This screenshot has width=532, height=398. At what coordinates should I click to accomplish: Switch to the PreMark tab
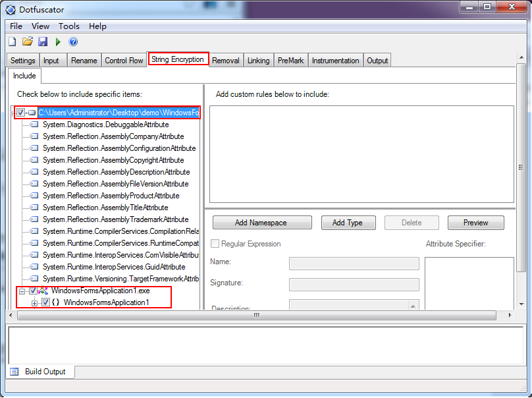(291, 61)
